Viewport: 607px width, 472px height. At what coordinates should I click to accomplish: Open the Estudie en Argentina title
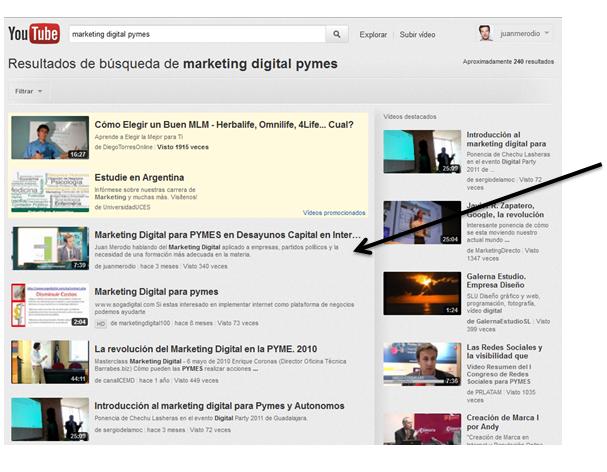(x=139, y=177)
